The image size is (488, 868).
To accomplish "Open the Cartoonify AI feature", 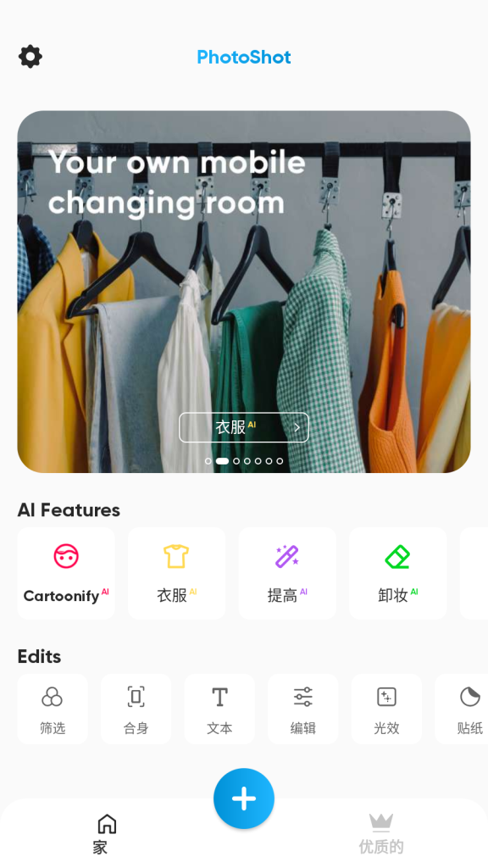I will tap(66, 573).
